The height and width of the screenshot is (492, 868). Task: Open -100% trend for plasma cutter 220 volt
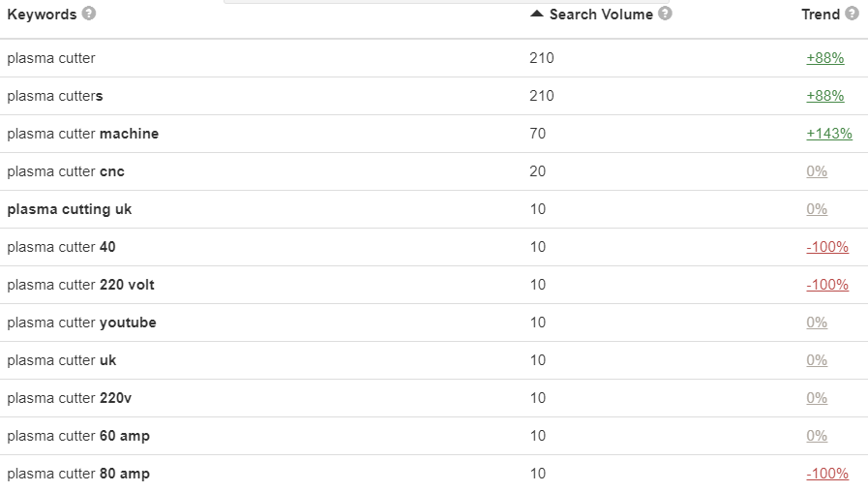click(826, 285)
